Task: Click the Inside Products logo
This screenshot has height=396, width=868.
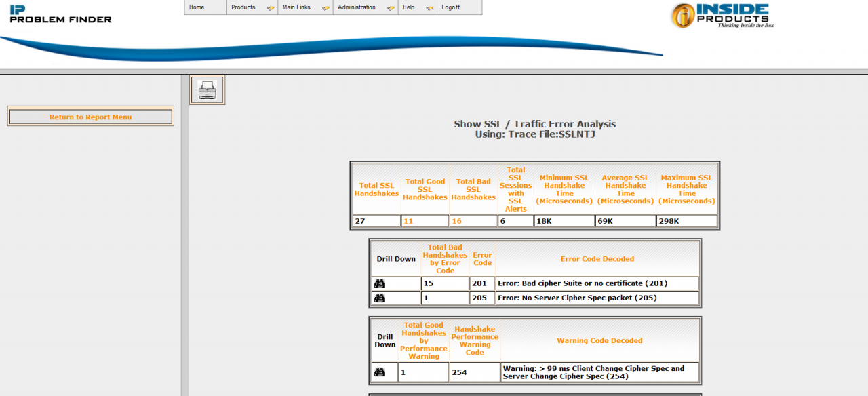Action: pyautogui.click(x=722, y=15)
